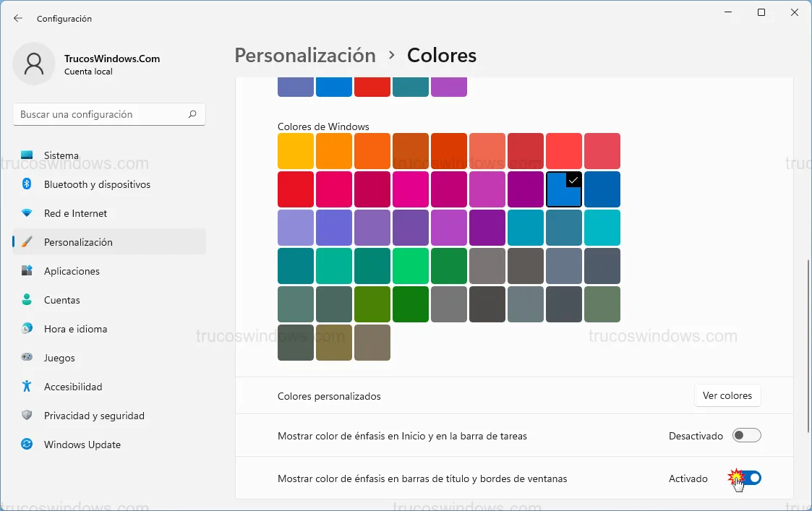
Task: Click the Sistema monitor icon in sidebar
Action: click(27, 155)
